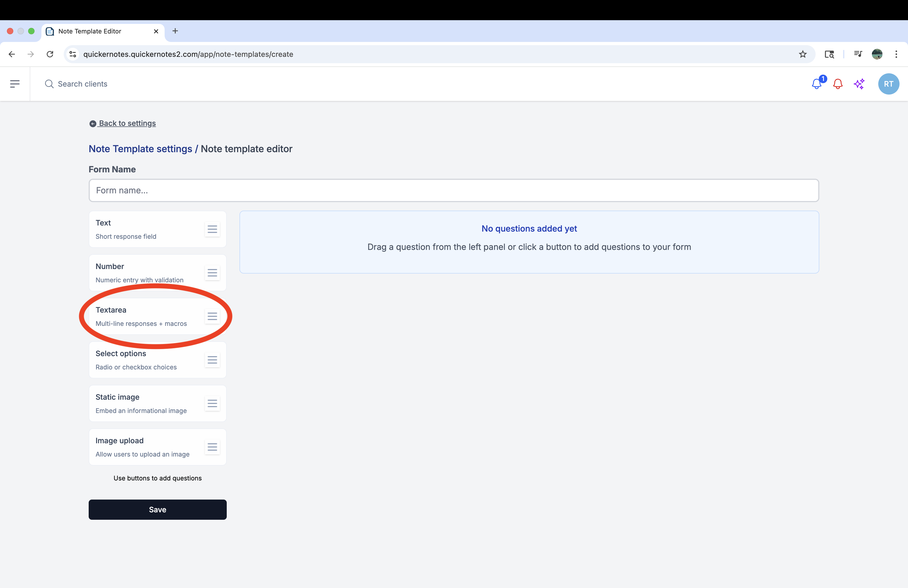Click the red alert bell icon
This screenshot has width=908, height=588.
coord(838,84)
